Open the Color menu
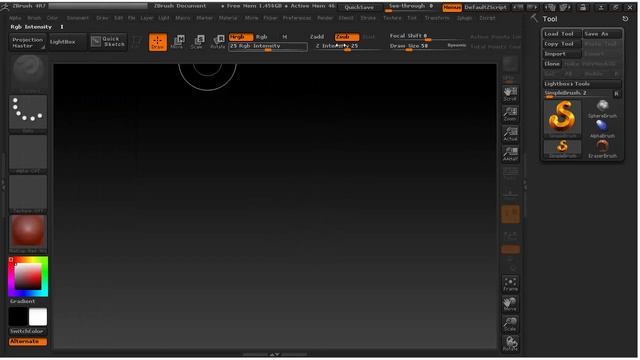 (x=53, y=18)
